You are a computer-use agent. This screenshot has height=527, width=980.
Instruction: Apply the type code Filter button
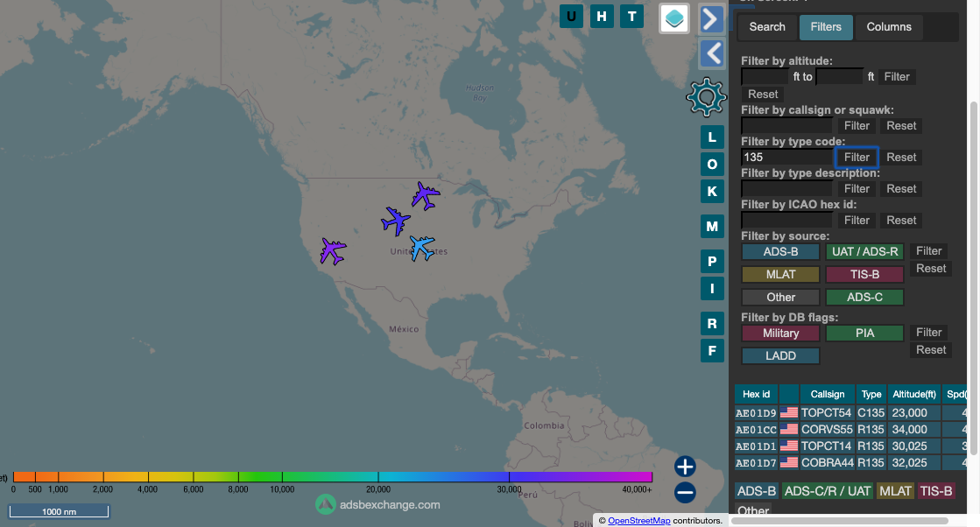pos(857,158)
